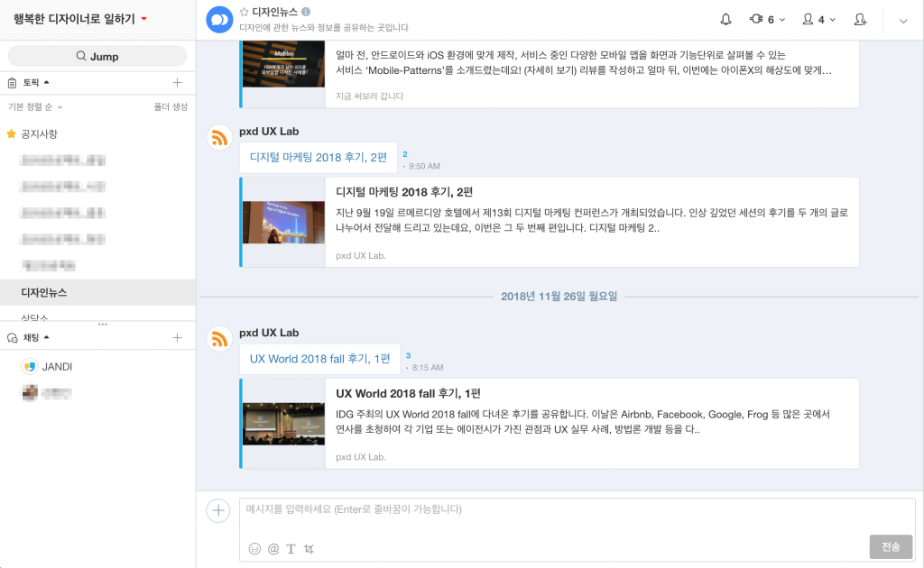Click the @ mention icon
The image size is (924, 568).
pyautogui.click(x=273, y=548)
